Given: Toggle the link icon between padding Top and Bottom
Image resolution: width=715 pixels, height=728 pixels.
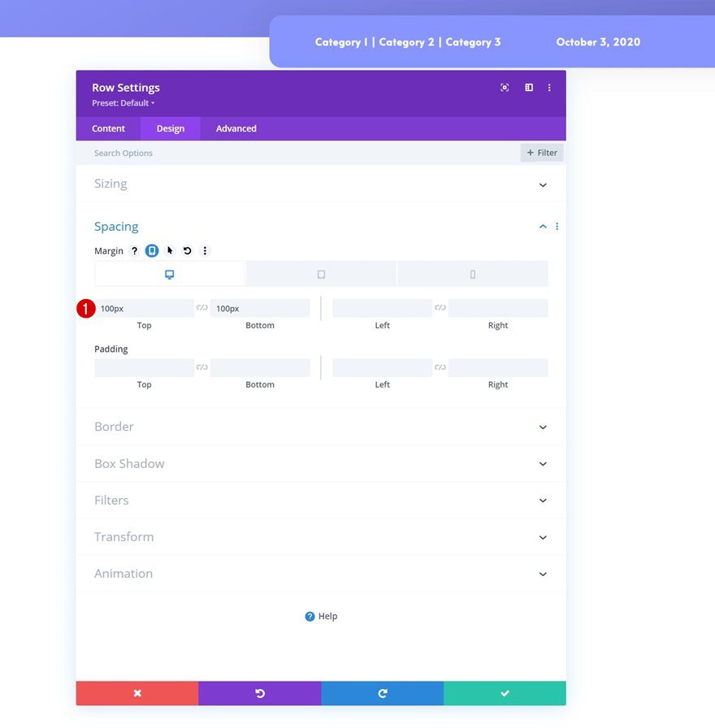Looking at the screenshot, I should click(x=201, y=367).
